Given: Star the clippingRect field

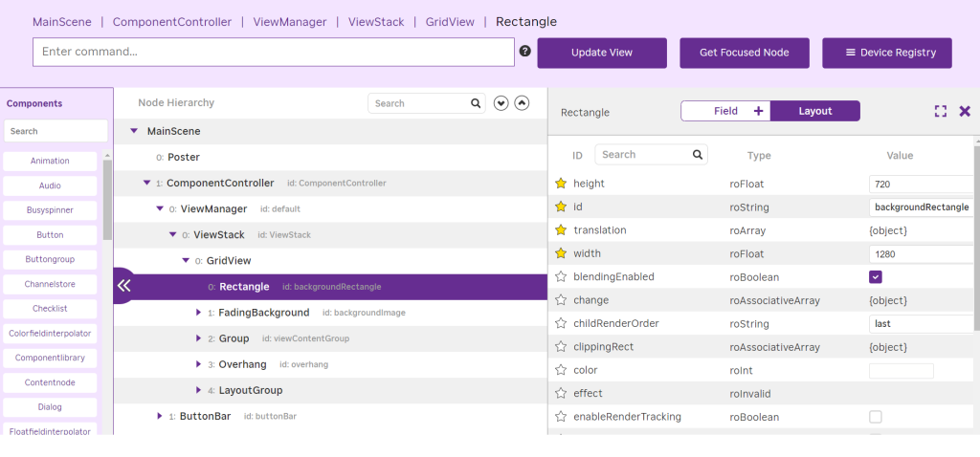Looking at the screenshot, I should click(x=561, y=346).
